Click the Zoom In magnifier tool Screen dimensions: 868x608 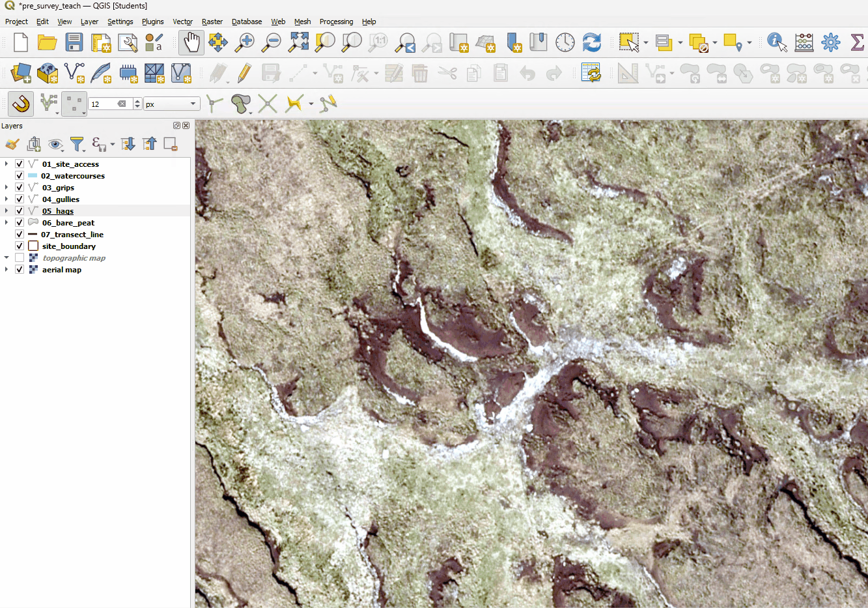tap(245, 43)
